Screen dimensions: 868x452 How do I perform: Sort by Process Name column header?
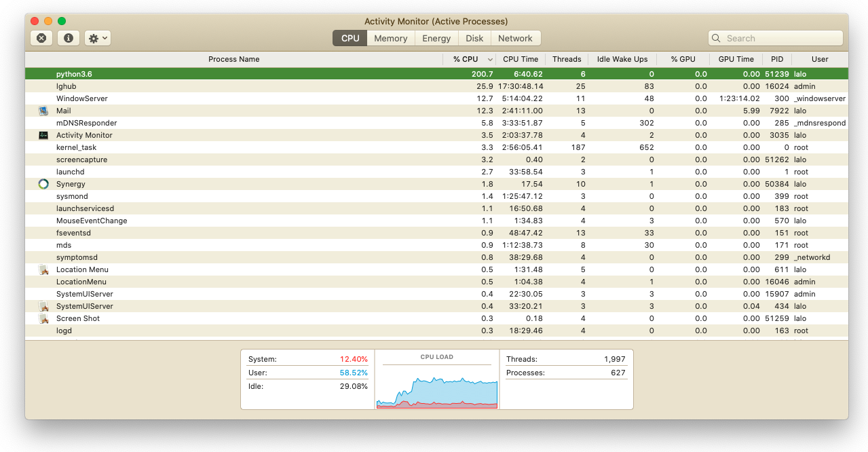tap(233, 59)
